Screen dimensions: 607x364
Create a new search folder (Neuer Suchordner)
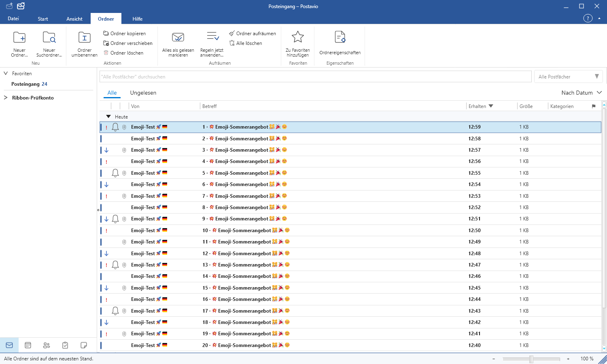[x=49, y=44]
